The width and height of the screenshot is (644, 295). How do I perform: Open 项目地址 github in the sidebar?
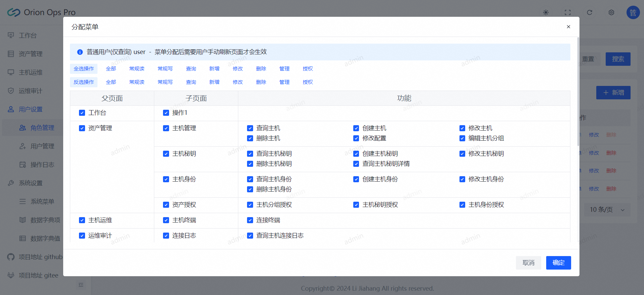click(x=40, y=257)
